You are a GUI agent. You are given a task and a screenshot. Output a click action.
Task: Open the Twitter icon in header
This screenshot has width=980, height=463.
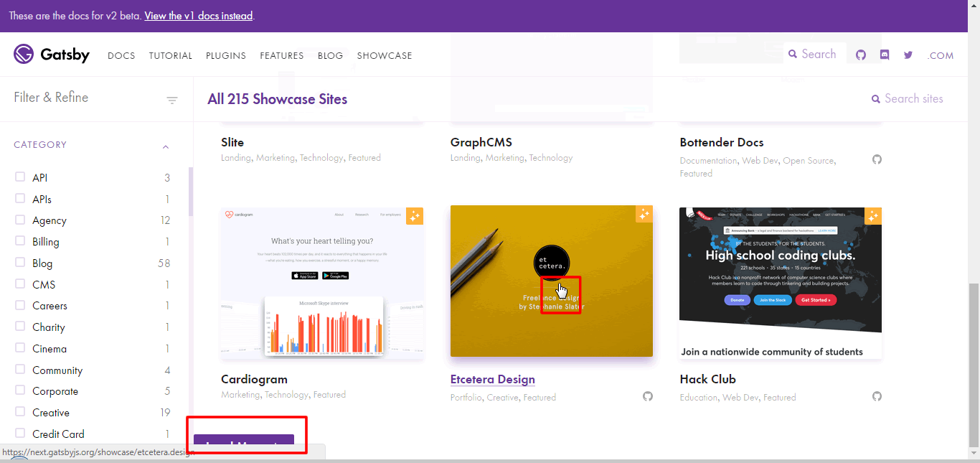click(x=908, y=55)
